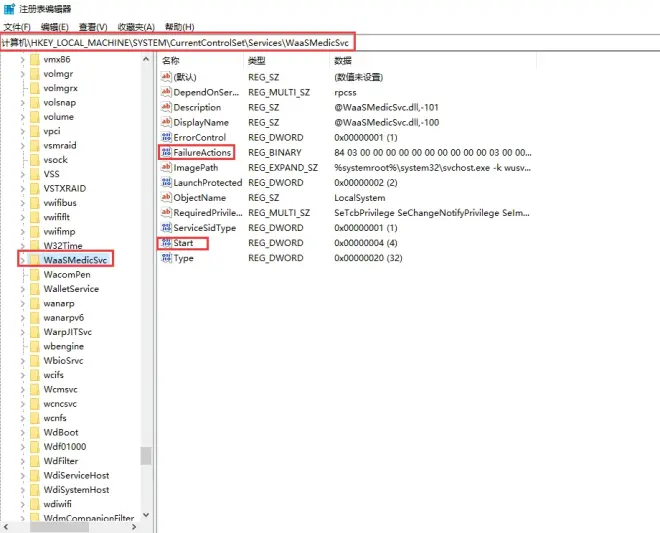Expand the Wdf01000 tree node
Image resolution: width=660 pixels, height=533 pixels.
click(22, 446)
